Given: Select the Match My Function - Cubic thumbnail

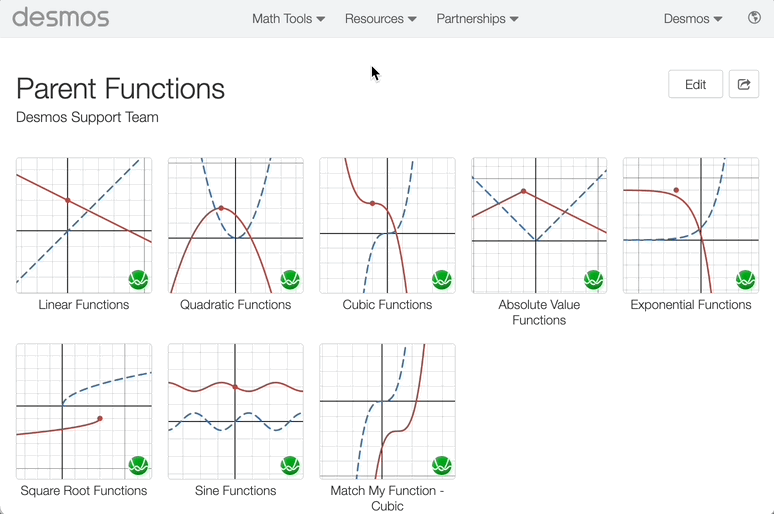Looking at the screenshot, I should pyautogui.click(x=387, y=411).
